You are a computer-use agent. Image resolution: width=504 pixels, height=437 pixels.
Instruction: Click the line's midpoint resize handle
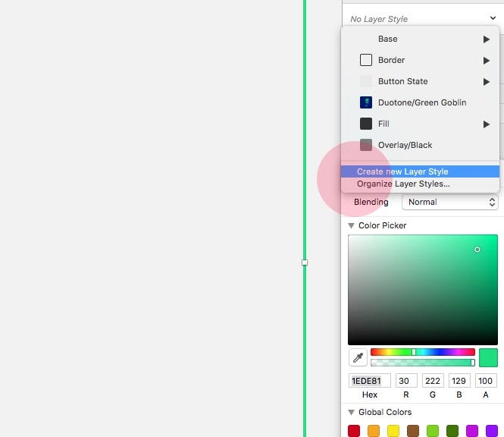pos(305,263)
